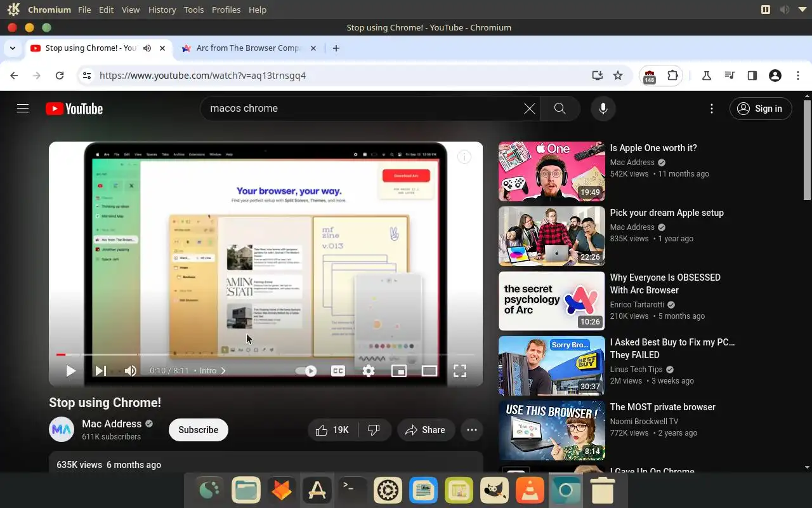
Task: Open 'The MOST private browser' video
Action: (x=662, y=407)
